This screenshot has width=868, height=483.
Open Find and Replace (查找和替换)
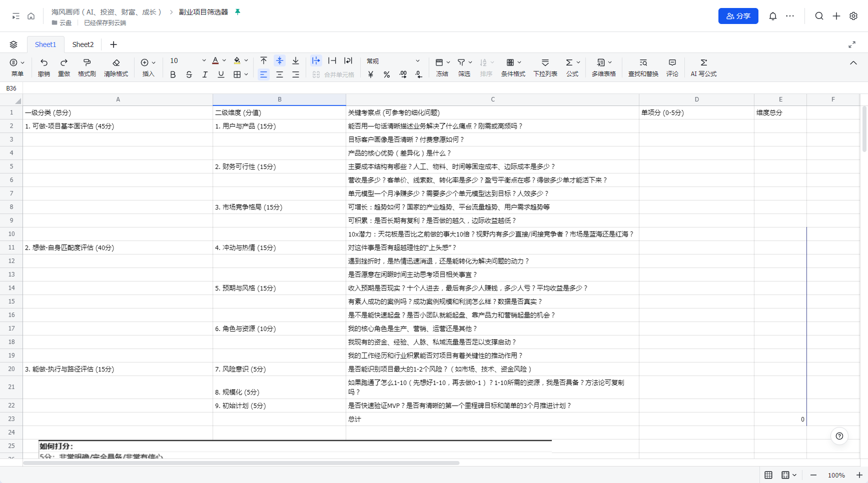tap(643, 62)
